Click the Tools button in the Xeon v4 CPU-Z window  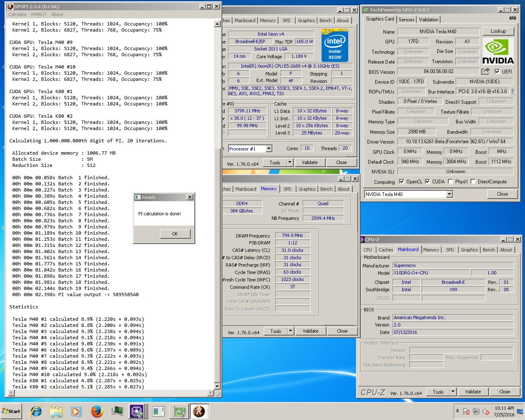[x=275, y=162]
